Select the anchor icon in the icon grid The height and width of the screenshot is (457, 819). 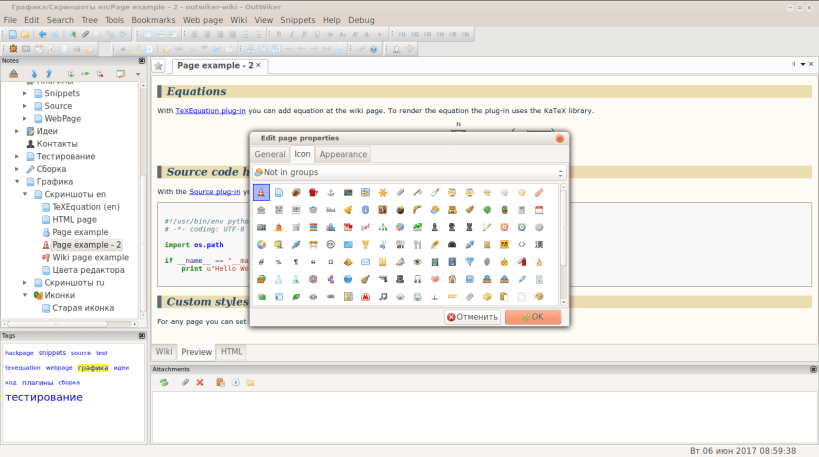pos(331,193)
